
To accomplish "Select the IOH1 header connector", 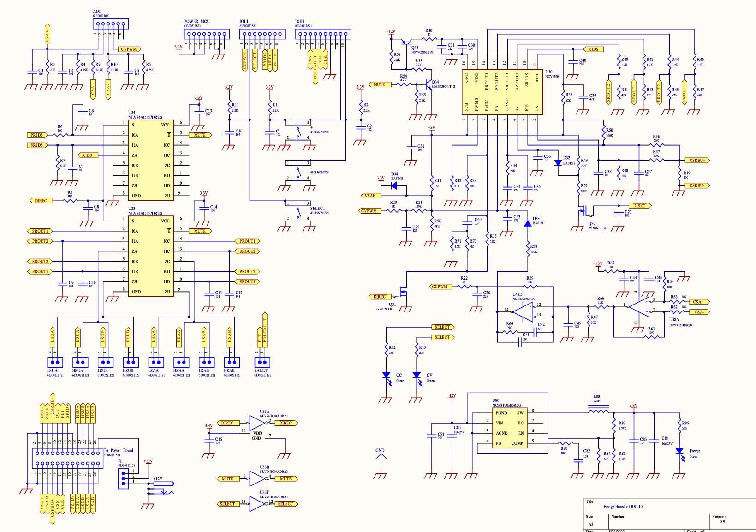I will coord(323,34).
